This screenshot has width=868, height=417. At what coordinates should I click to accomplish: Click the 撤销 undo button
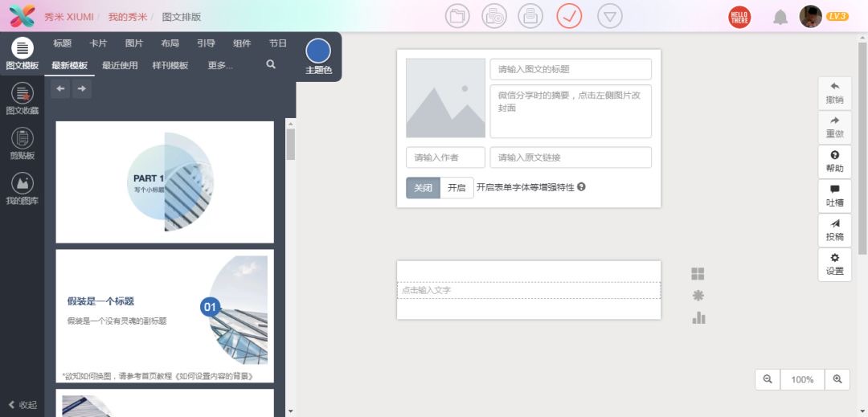pos(835,93)
